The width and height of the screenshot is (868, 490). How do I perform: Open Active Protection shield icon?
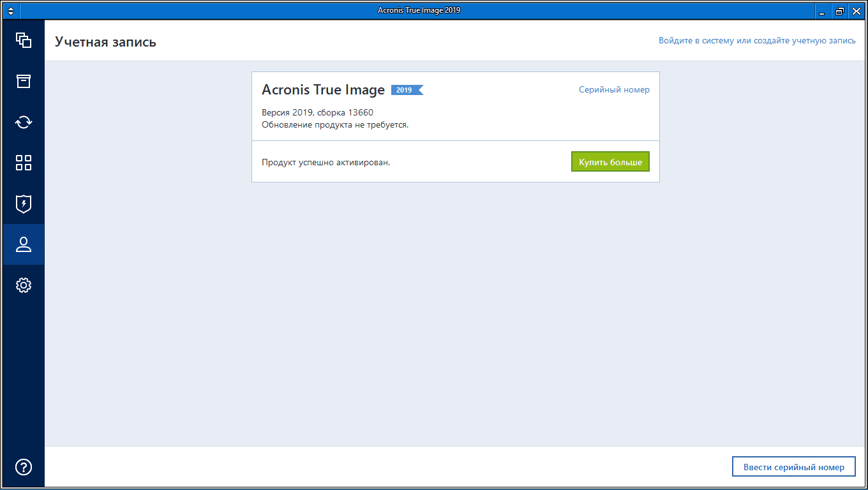pos(24,204)
